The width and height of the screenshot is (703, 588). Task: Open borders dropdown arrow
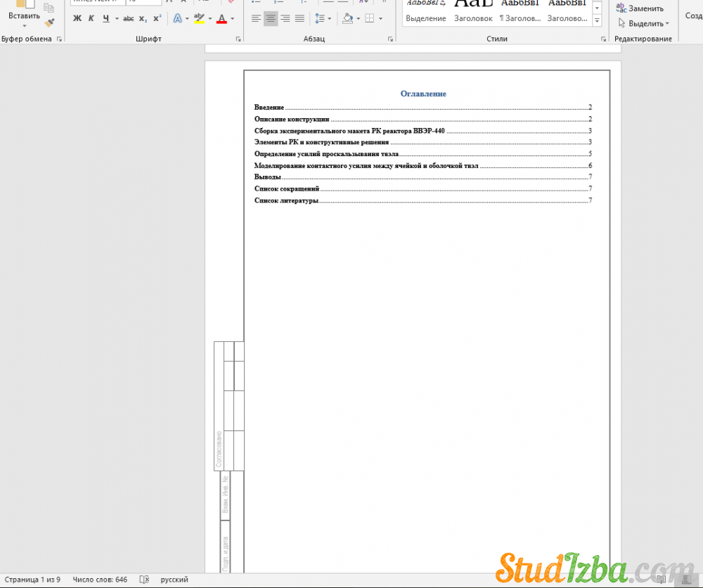tap(380, 19)
